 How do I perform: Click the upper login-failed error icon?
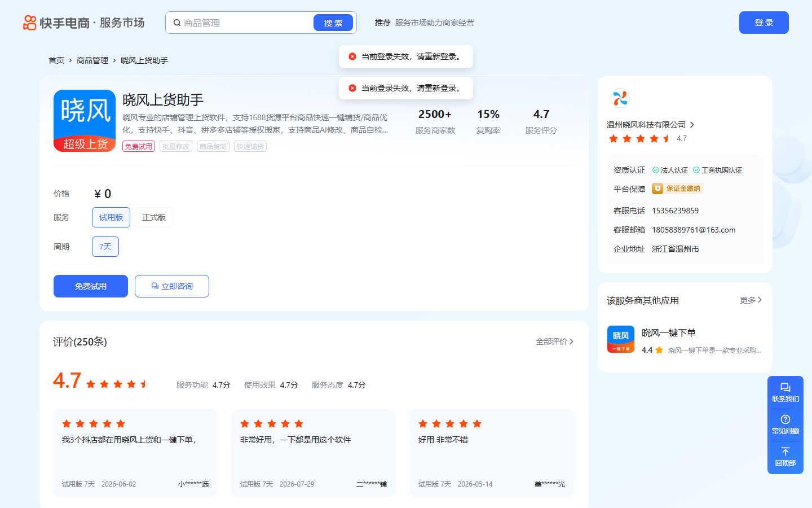pos(352,56)
